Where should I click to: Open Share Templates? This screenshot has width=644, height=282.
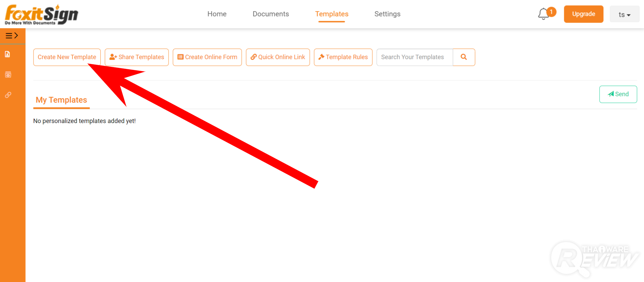point(137,57)
